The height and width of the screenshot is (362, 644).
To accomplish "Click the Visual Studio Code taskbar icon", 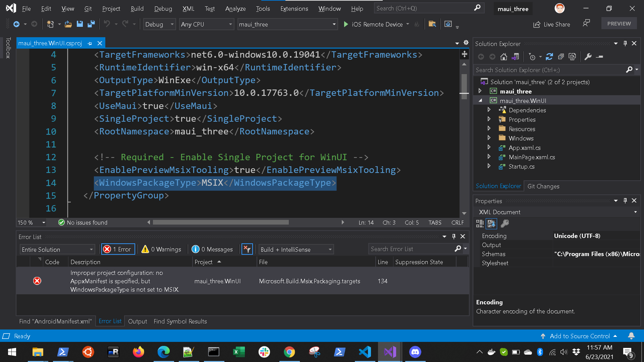I will click(x=365, y=352).
